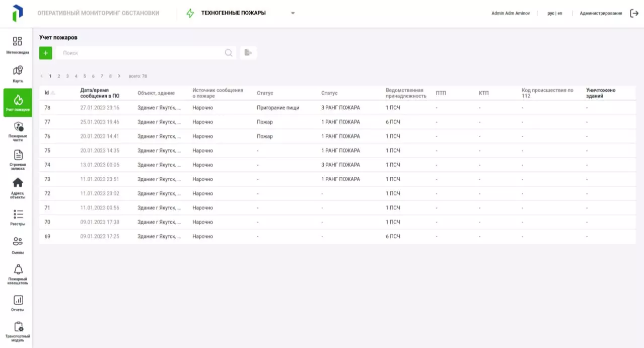
Task: Click the application logo
Action: pyautogui.click(x=18, y=13)
